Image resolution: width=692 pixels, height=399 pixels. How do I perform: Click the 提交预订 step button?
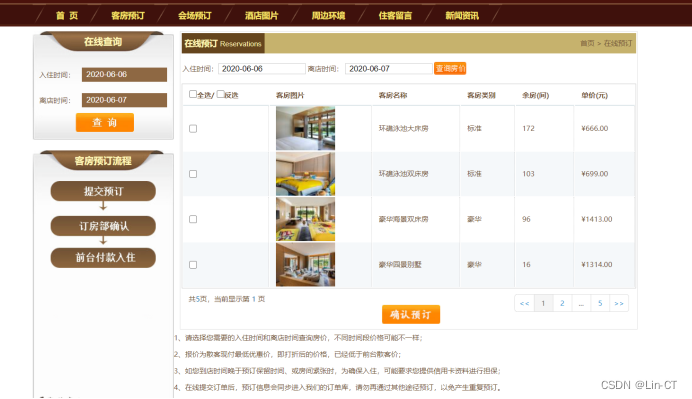(103, 191)
